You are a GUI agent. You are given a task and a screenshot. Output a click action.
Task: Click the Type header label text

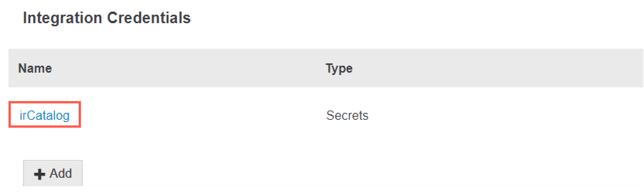[x=339, y=68]
